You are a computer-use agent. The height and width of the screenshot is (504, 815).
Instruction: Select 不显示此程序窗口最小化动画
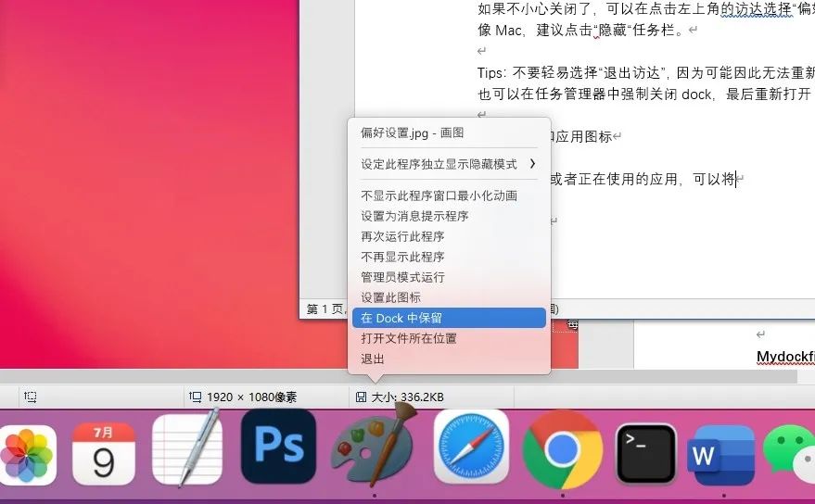pyautogui.click(x=449, y=195)
